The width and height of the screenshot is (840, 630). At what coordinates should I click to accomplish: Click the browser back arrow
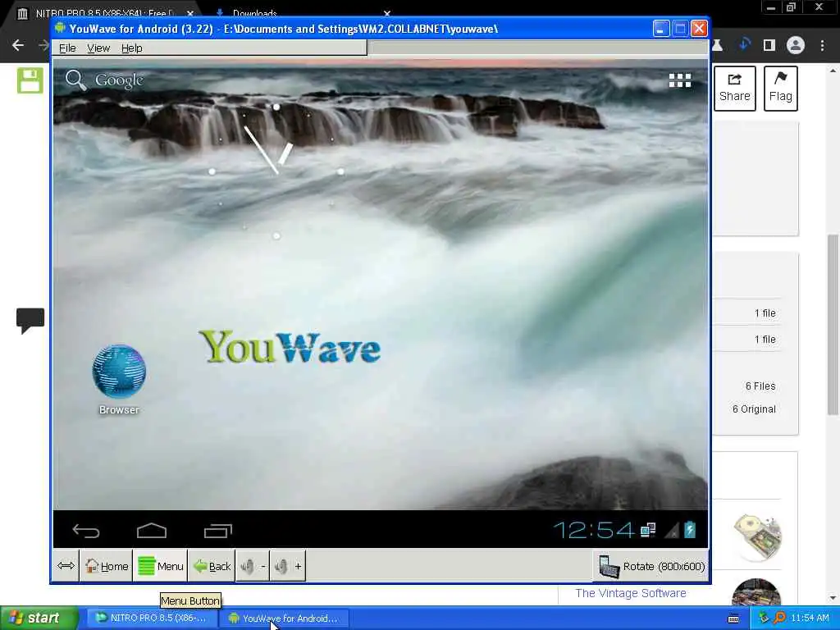point(18,45)
